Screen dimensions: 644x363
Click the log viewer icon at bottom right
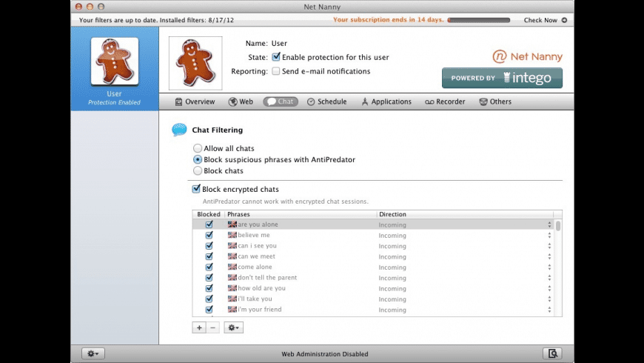pyautogui.click(x=553, y=353)
